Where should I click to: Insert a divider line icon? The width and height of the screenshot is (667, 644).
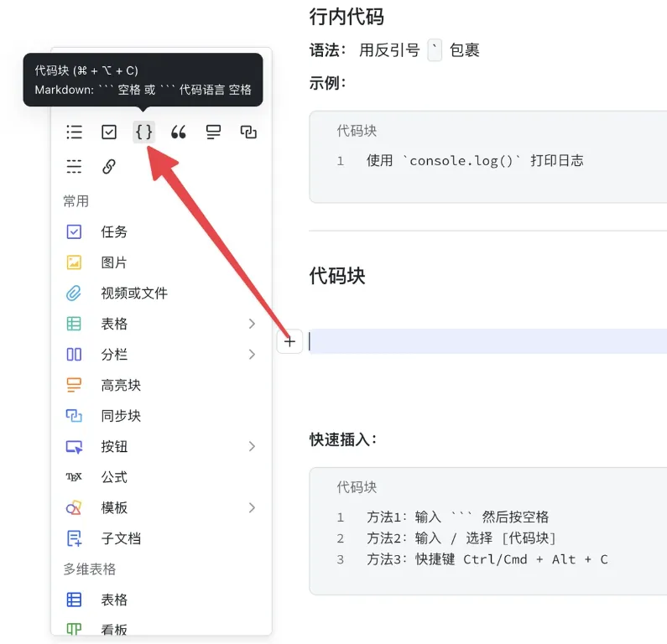(74, 166)
